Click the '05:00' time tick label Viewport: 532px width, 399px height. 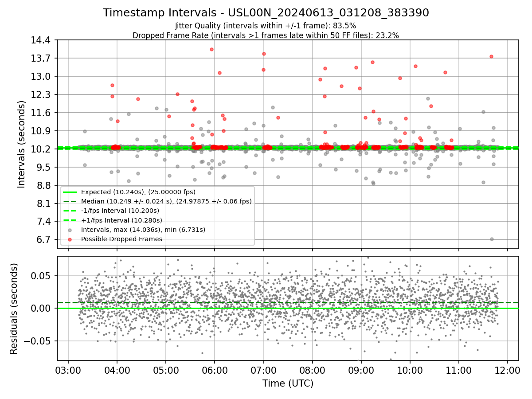pos(166,370)
